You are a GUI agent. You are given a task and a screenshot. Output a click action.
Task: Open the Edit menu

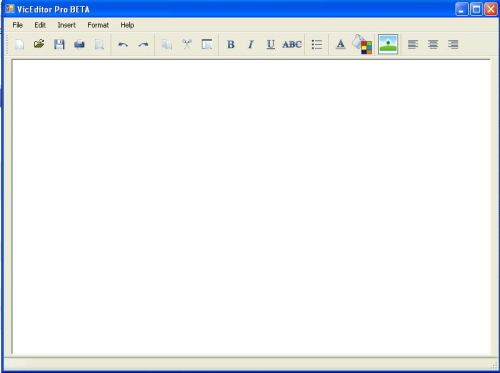point(40,25)
